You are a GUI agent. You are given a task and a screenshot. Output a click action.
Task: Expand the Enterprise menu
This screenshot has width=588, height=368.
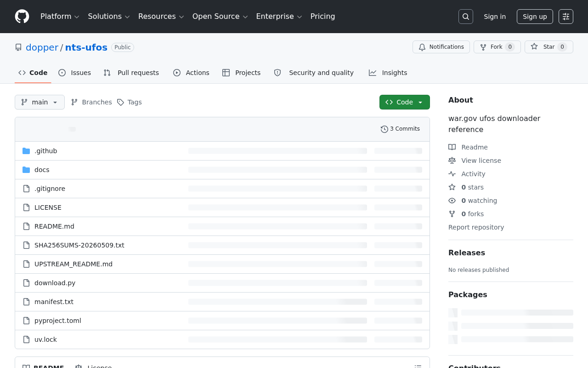[279, 17]
